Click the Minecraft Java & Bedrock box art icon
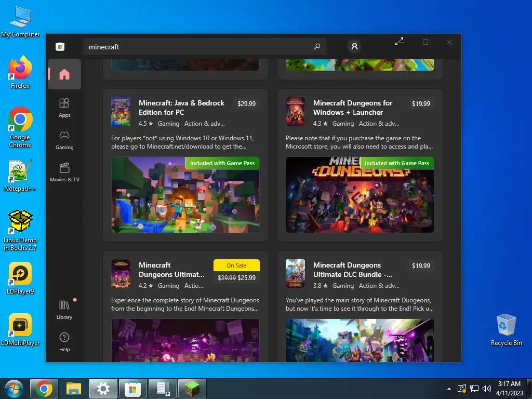532x399 pixels. tap(121, 112)
